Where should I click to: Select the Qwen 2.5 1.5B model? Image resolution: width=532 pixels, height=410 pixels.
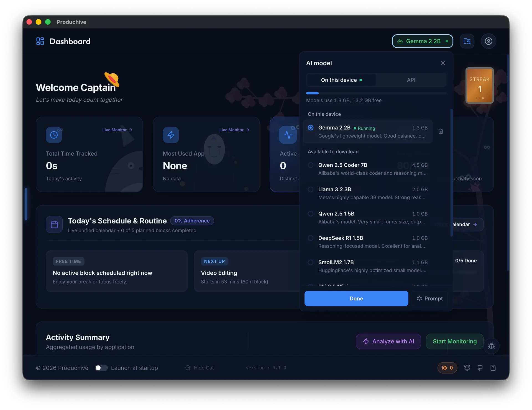coord(368,218)
